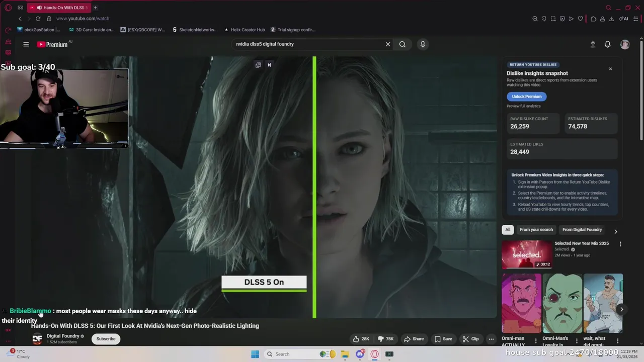The image size is (644, 362).
Task: Open the Omni-man ACTUALLY short thumbnail
Action: pyautogui.click(x=521, y=303)
